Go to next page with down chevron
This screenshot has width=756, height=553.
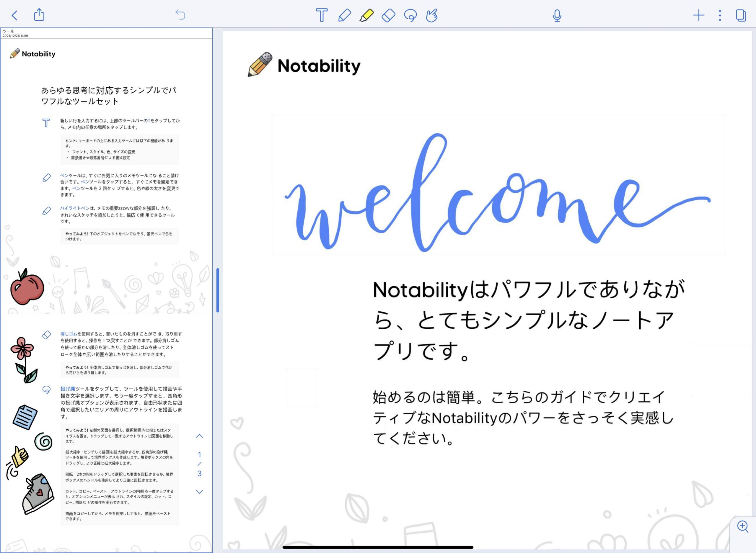click(x=199, y=492)
